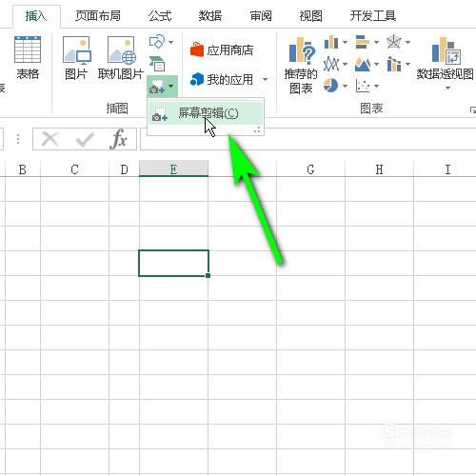This screenshot has height=476, width=476.
Task: Open the App Store (应用商店)
Action: [x=222, y=50]
